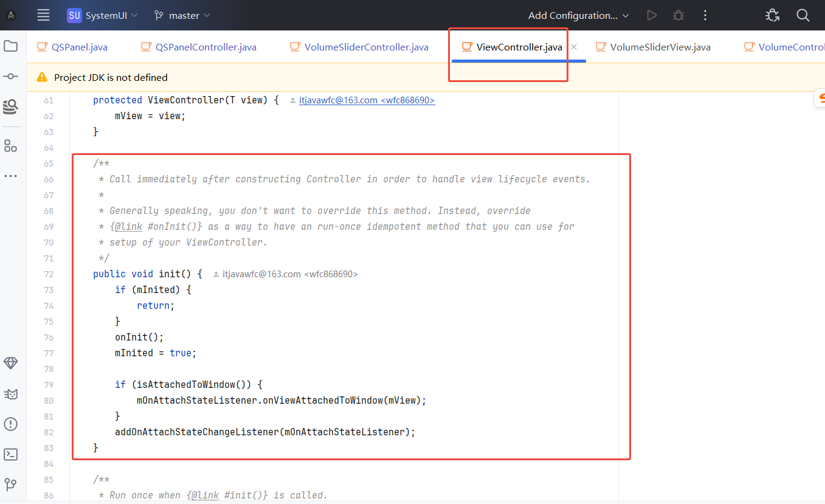Image resolution: width=825 pixels, height=504 pixels.
Task: Click the Run button
Action: coord(652,15)
